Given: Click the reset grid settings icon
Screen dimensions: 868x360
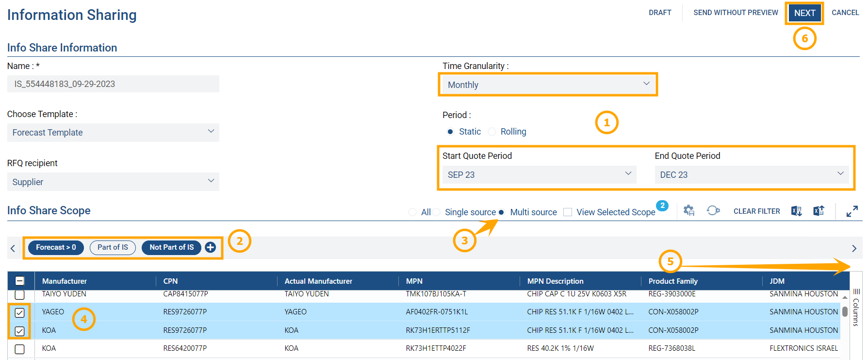Looking at the screenshot, I should click(x=713, y=211).
